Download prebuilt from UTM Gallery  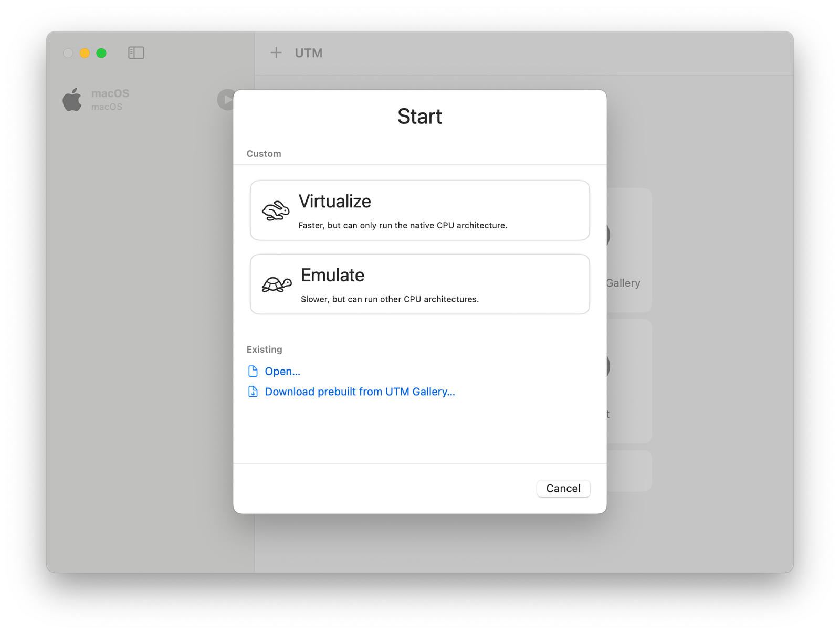pyautogui.click(x=360, y=392)
